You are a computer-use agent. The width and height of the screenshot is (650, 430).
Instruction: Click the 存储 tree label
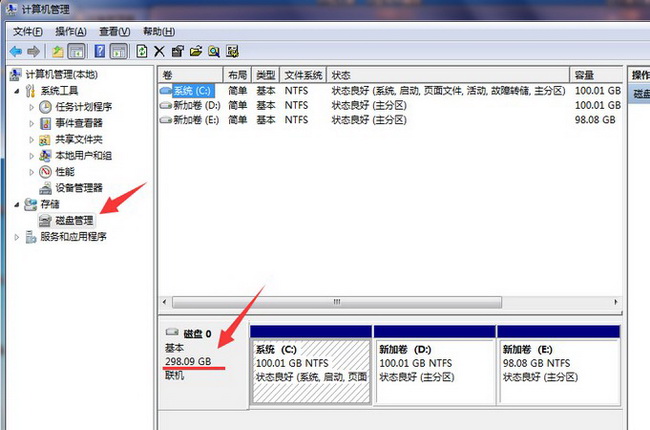[50, 204]
